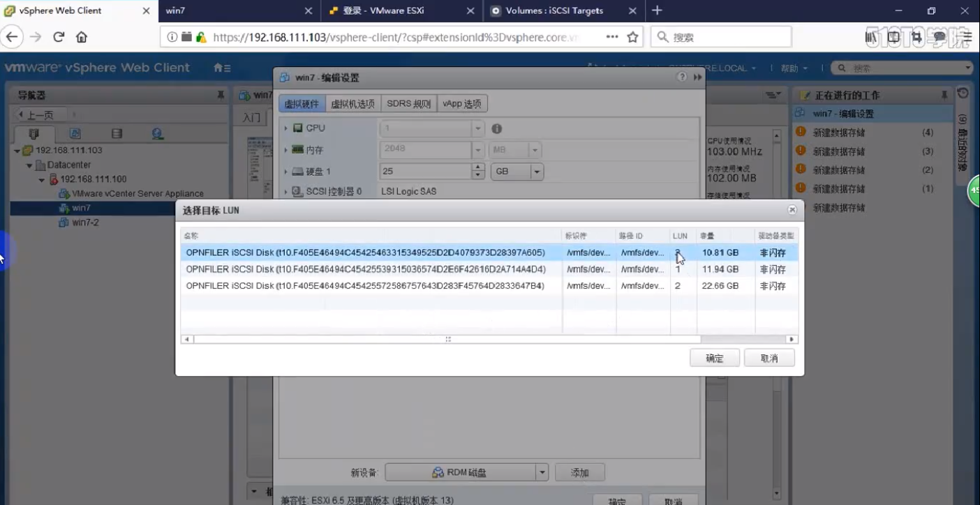
Task: Open 新建数据存储 (3) work item
Action: tap(873, 151)
